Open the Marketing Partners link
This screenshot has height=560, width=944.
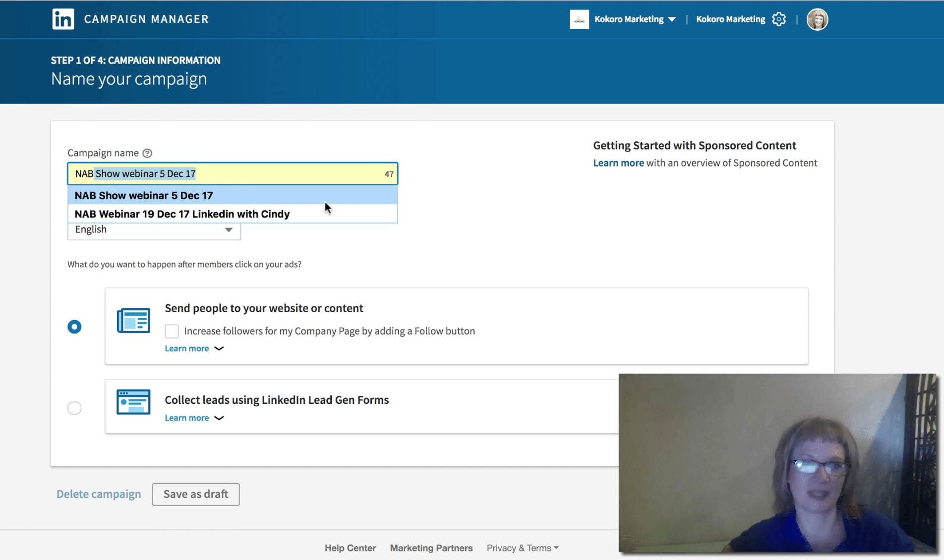coord(431,548)
